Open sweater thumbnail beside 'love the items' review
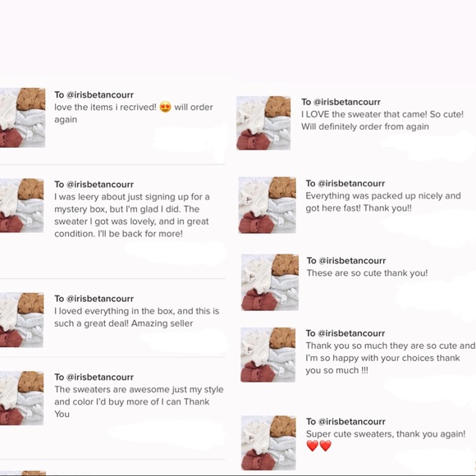The image size is (476, 476). (22, 117)
